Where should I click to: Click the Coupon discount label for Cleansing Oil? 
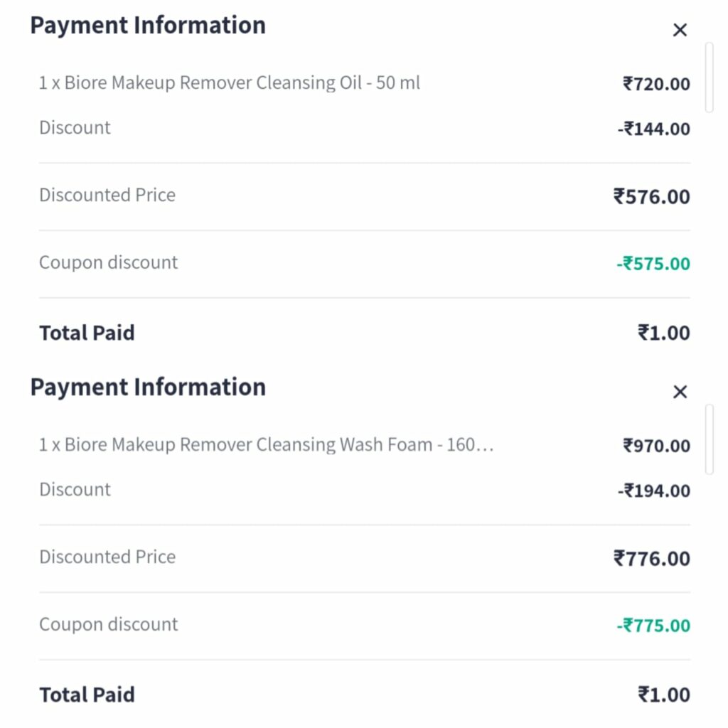(108, 262)
